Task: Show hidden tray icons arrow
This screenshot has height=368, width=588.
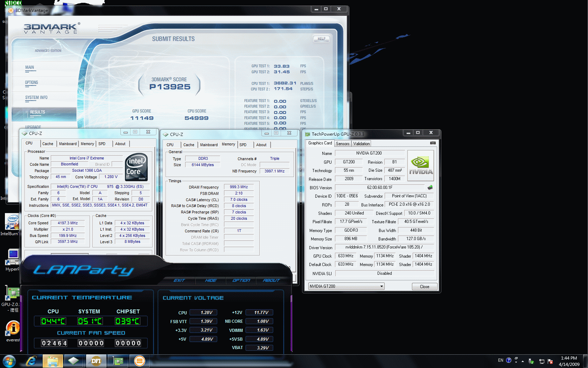Action: click(523, 361)
